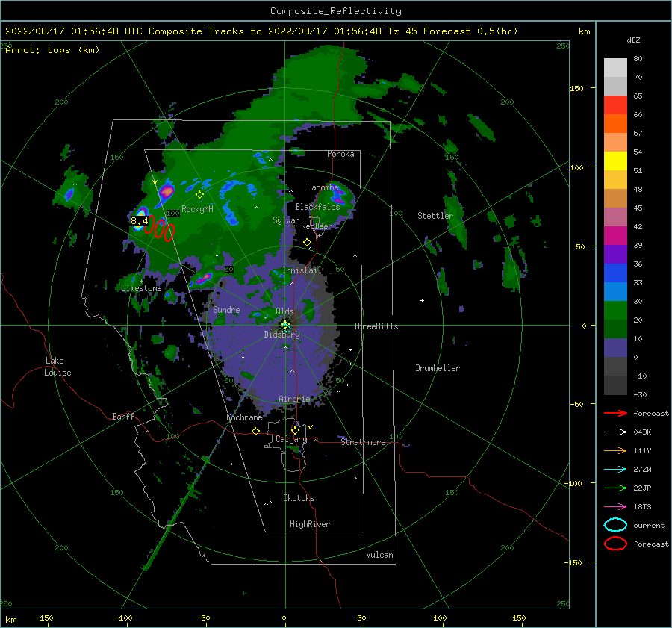Image resolution: width=672 pixels, height=628 pixels.
Task: Click the 65 value on dBZ scale
Action: (x=638, y=96)
